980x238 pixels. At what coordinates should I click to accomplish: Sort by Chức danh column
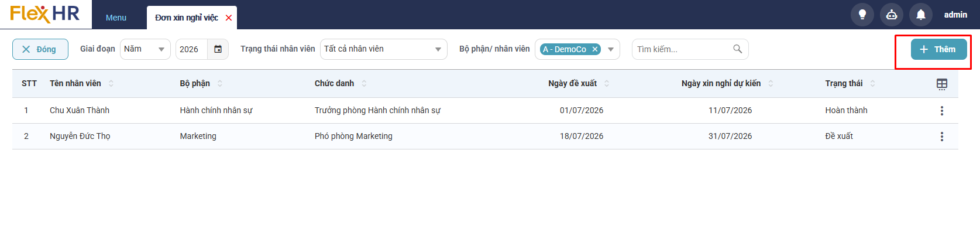point(364,83)
